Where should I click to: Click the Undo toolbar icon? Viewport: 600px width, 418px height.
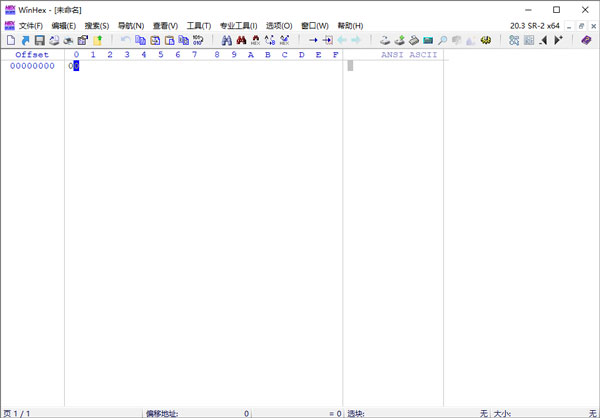click(126, 40)
